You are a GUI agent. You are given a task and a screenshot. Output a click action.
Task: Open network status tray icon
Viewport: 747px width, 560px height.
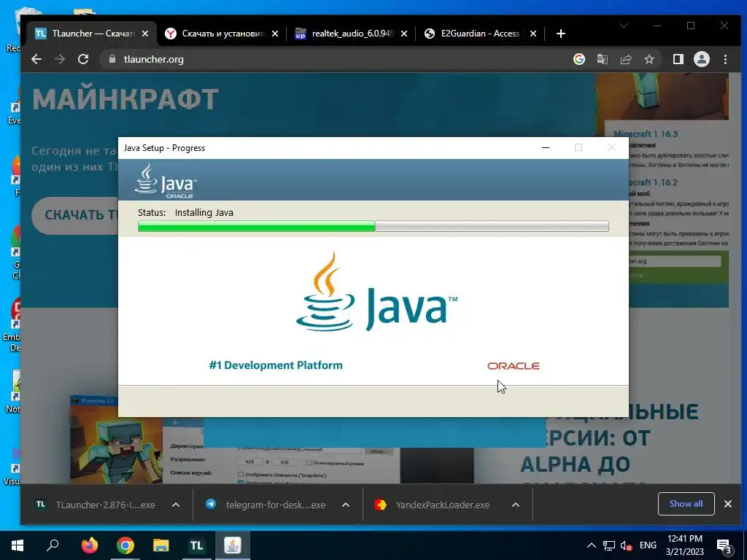[609, 545]
